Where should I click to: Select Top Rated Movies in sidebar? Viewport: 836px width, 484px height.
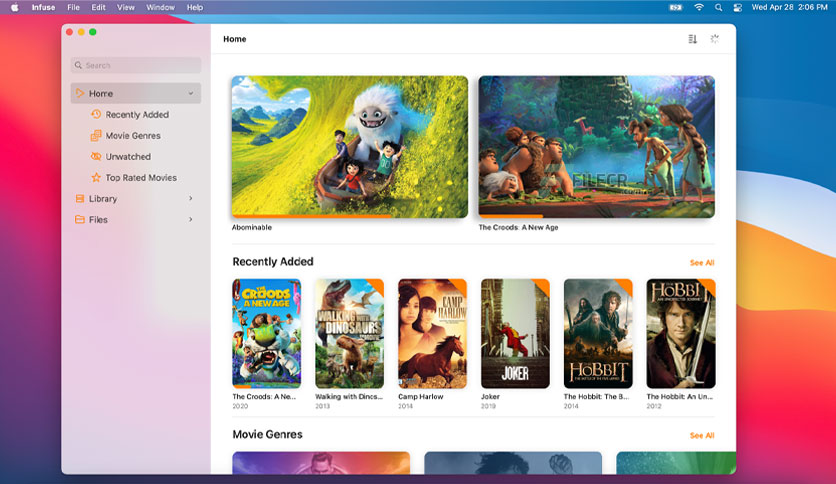pos(136,178)
